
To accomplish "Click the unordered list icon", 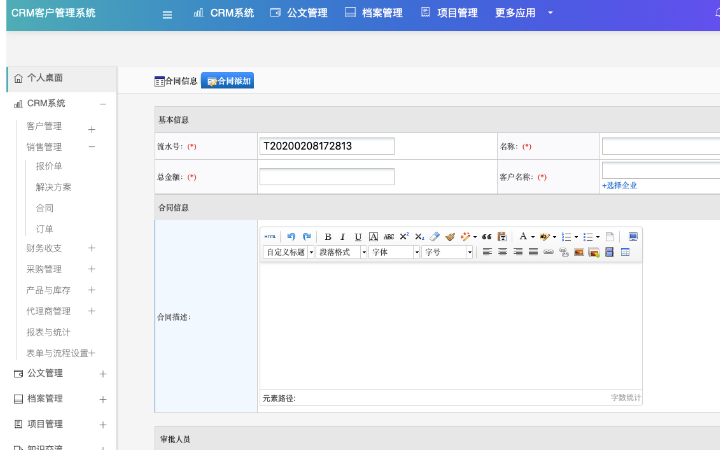I will [x=588, y=237].
